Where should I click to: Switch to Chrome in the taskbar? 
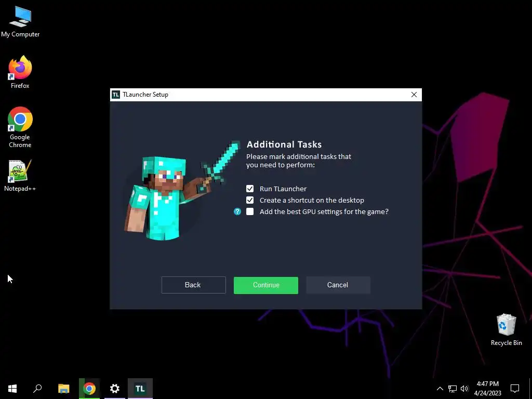89,389
